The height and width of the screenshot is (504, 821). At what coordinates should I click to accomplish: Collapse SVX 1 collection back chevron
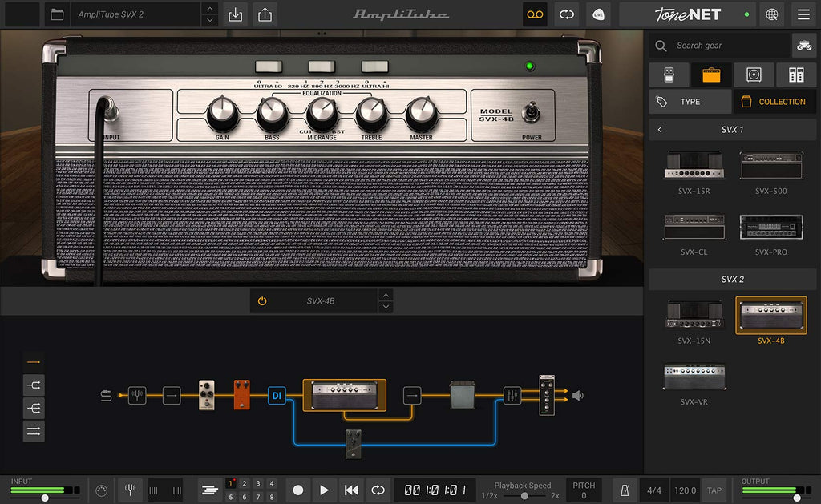(x=660, y=129)
